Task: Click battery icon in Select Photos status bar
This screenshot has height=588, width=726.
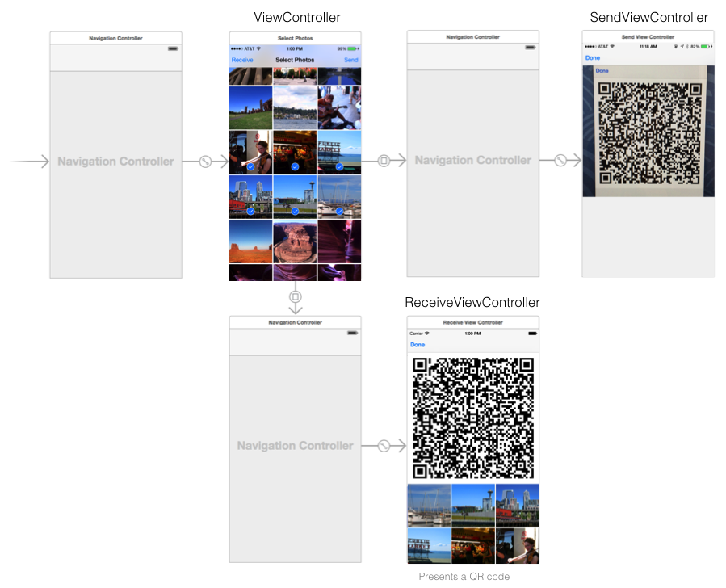Action: (353, 48)
